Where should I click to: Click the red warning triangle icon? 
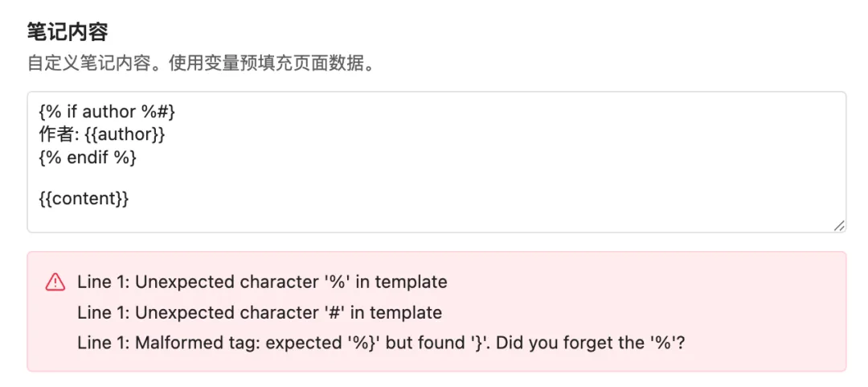coord(55,282)
